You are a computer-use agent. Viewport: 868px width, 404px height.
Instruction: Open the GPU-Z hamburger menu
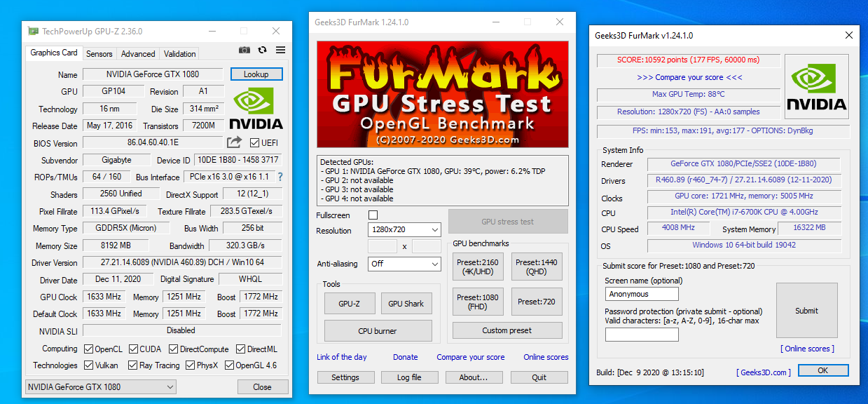pos(280,50)
